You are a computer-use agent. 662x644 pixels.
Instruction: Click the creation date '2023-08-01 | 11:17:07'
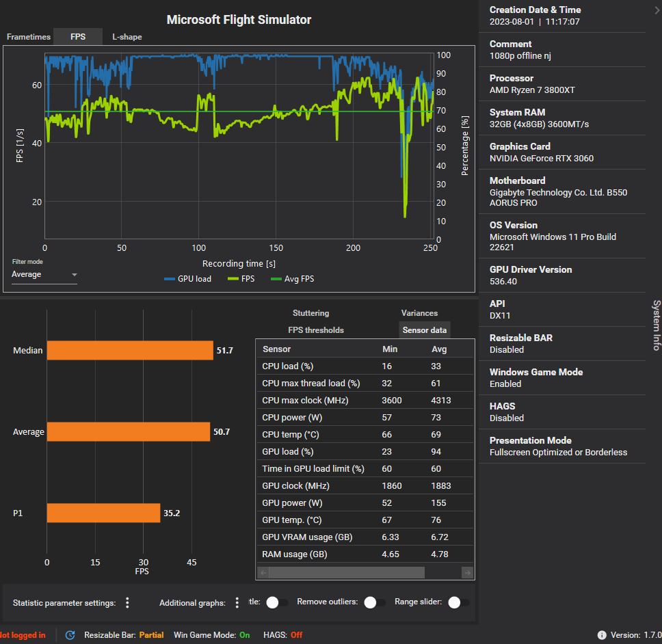pyautogui.click(x=535, y=21)
